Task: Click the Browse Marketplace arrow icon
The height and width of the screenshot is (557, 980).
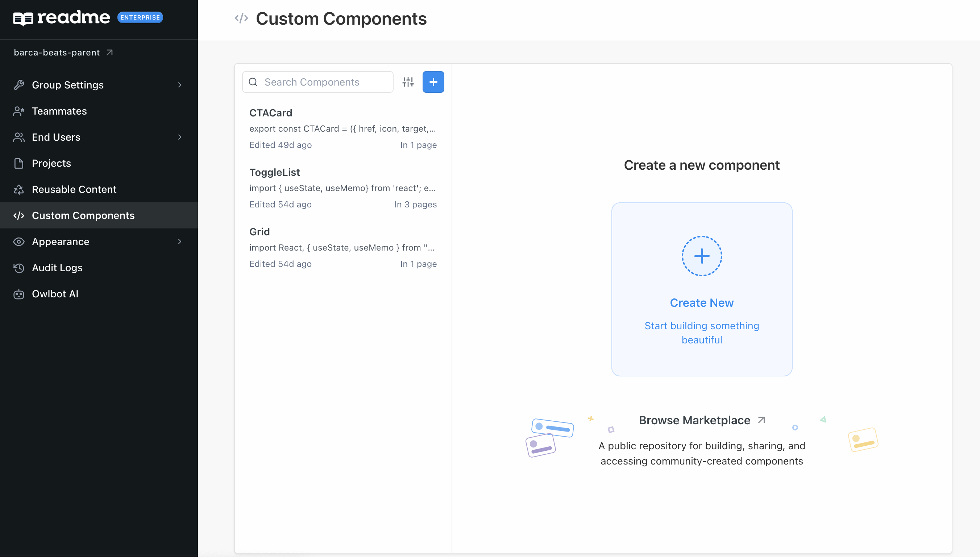Action: click(761, 420)
